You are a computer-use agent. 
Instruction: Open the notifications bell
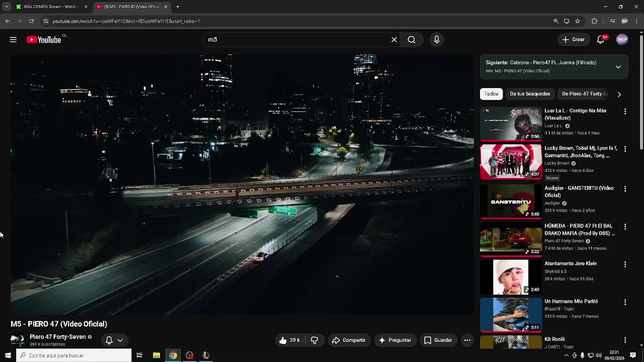tap(601, 40)
